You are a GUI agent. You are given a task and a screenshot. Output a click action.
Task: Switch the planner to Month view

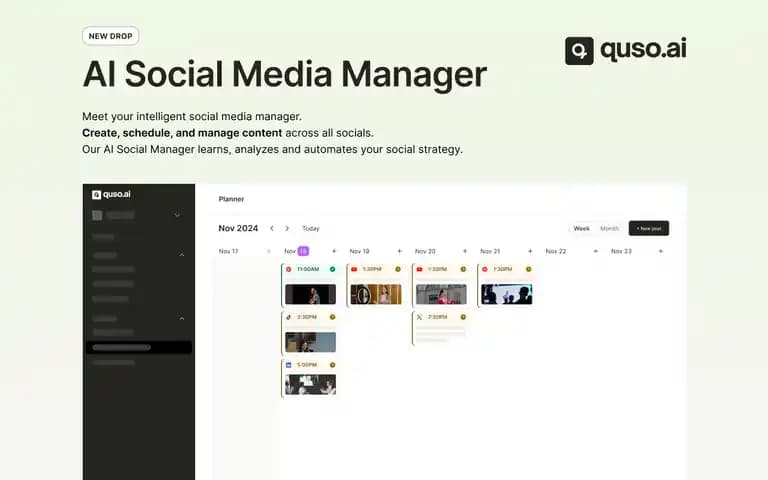(609, 228)
